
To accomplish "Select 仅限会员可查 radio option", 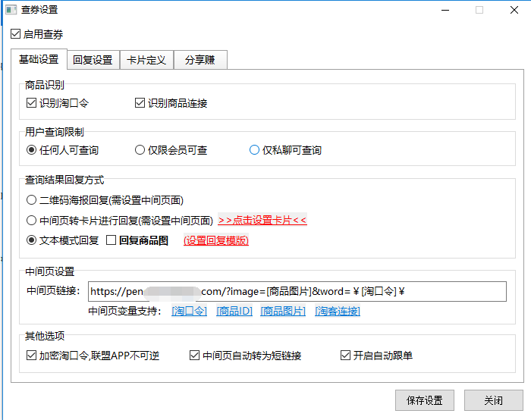I will (x=140, y=150).
